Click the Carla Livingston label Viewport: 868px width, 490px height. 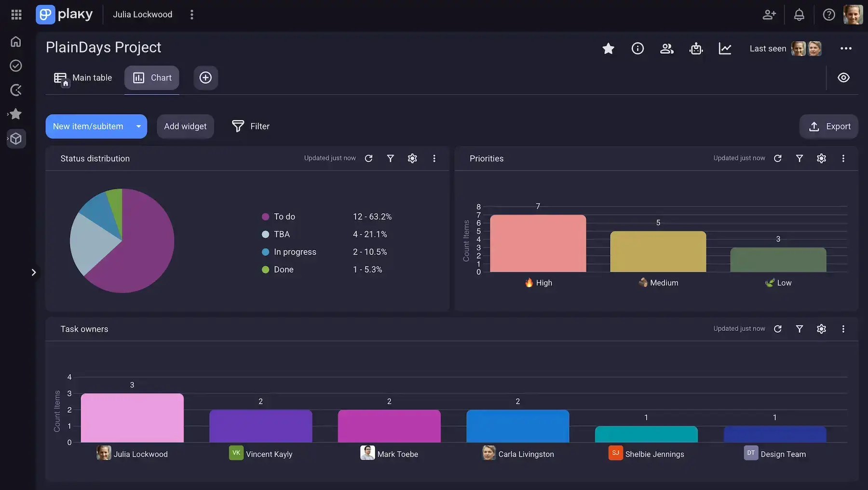coord(518,454)
